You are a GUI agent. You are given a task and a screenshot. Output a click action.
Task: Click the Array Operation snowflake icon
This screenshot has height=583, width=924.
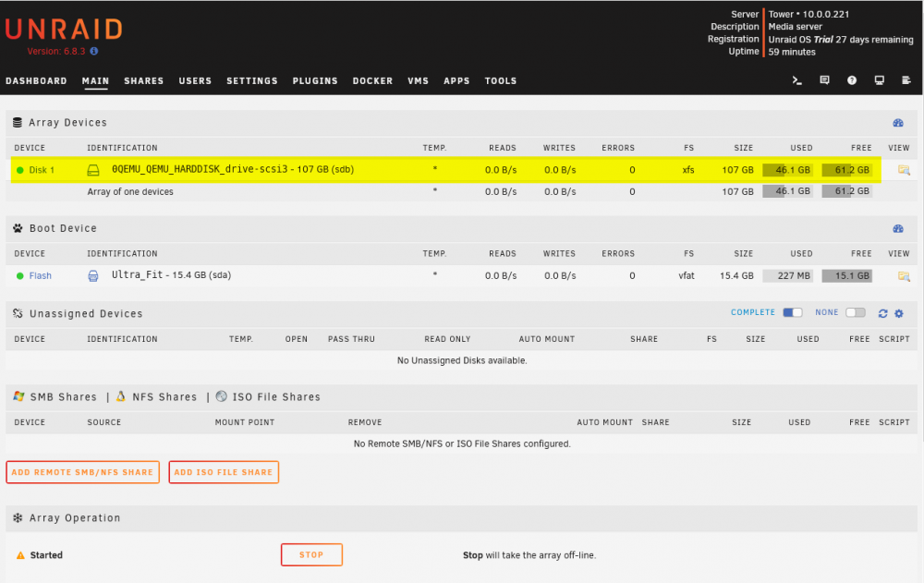(x=18, y=517)
